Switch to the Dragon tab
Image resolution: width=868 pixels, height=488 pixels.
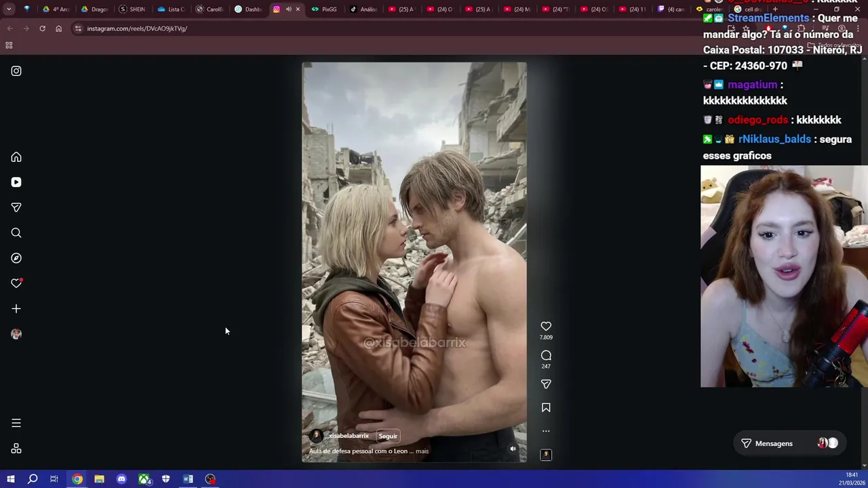95,9
